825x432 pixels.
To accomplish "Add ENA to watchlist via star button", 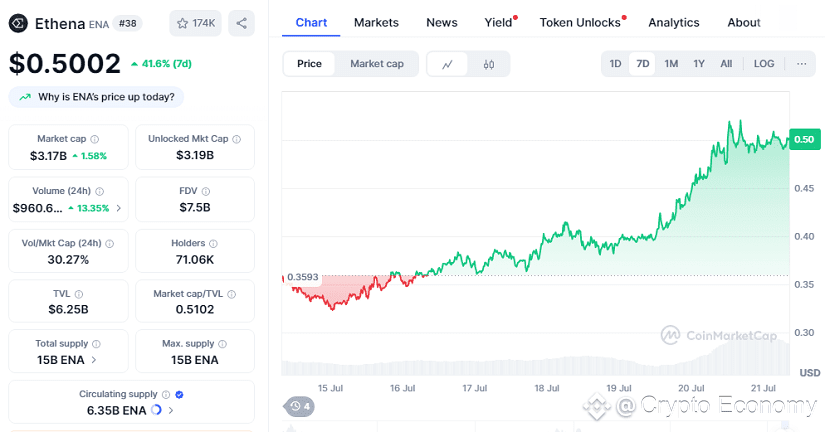I will pos(196,23).
